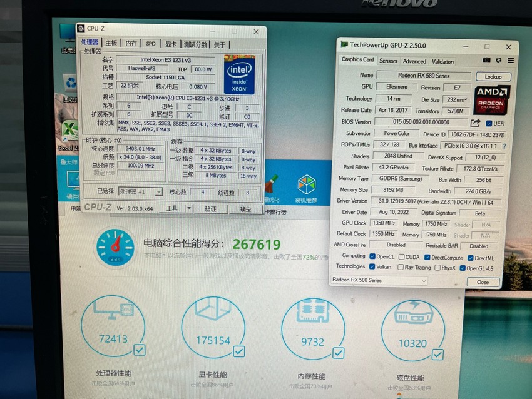The width and height of the screenshot is (532, 399).
Task: Click the 核心速度 value 3403.01 MHz
Action: (140, 149)
